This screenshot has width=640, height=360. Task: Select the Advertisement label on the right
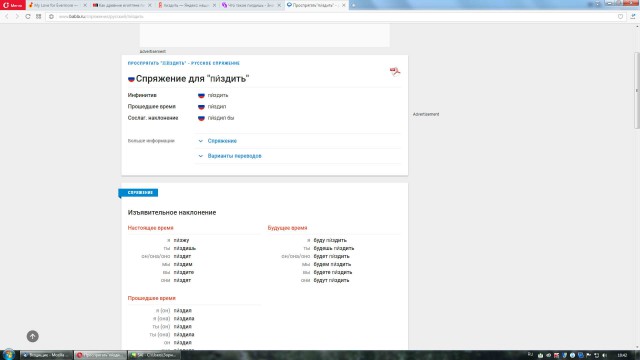coord(426,114)
